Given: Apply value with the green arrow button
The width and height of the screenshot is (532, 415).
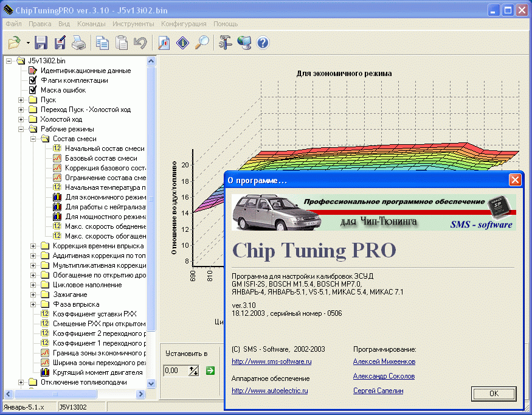Looking at the screenshot, I should pos(210,371).
